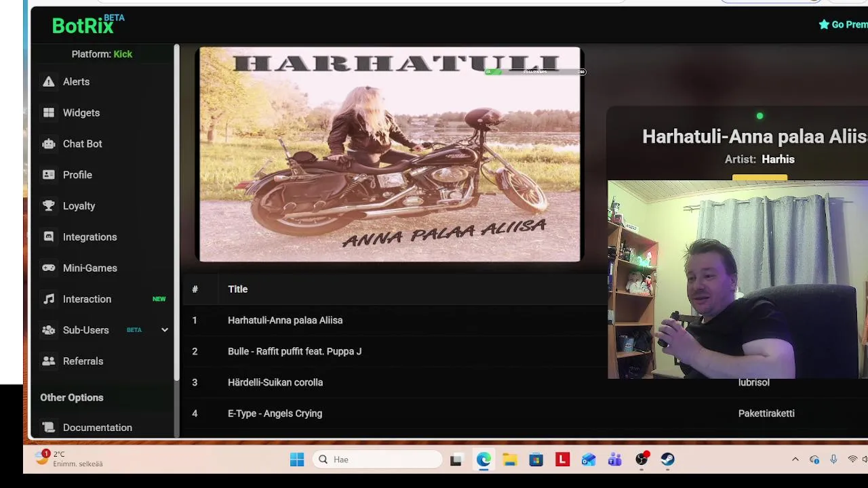This screenshot has height=488, width=868.
Task: Open Microsoft Teams from the taskbar
Action: [615, 460]
